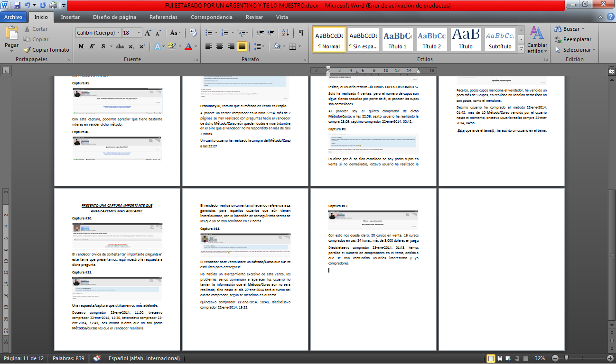The width and height of the screenshot is (616, 364).
Task: Click the 32% zoom level
Action: pos(539,358)
